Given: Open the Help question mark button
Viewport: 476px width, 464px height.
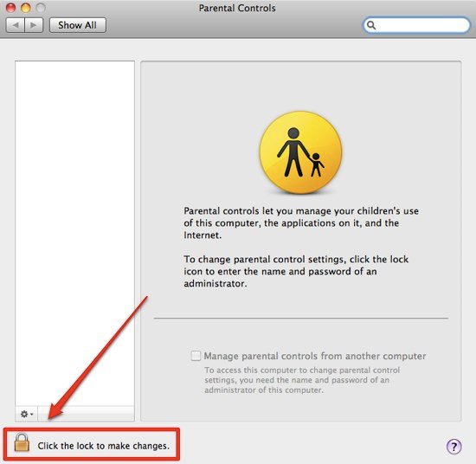Looking at the screenshot, I should [x=453, y=447].
